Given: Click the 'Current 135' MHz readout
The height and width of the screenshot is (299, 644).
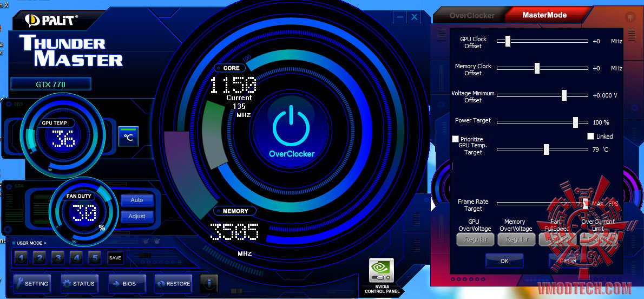Looking at the screenshot, I should pyautogui.click(x=239, y=106).
